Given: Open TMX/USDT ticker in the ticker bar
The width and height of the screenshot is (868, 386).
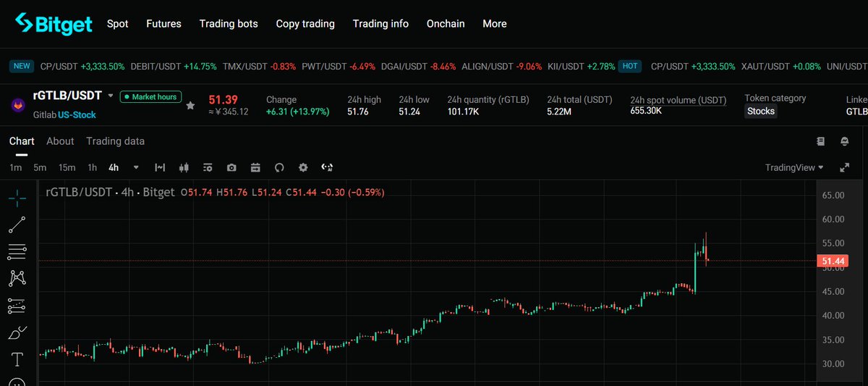Looking at the screenshot, I should (x=260, y=66).
